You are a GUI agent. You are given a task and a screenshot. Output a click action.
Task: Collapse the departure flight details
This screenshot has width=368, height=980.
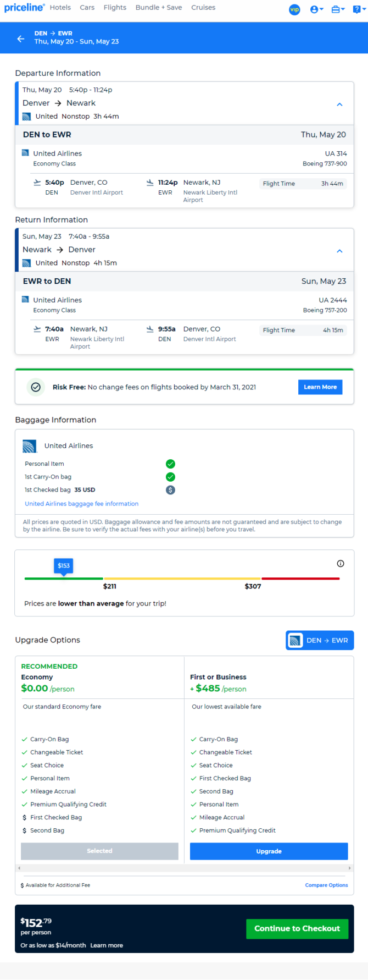pyautogui.click(x=339, y=104)
